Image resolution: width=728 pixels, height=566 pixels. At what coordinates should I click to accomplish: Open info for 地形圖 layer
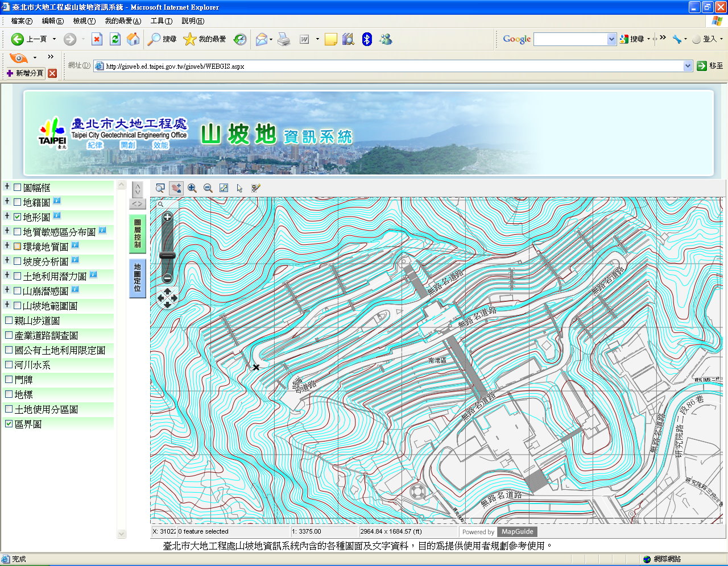click(57, 215)
